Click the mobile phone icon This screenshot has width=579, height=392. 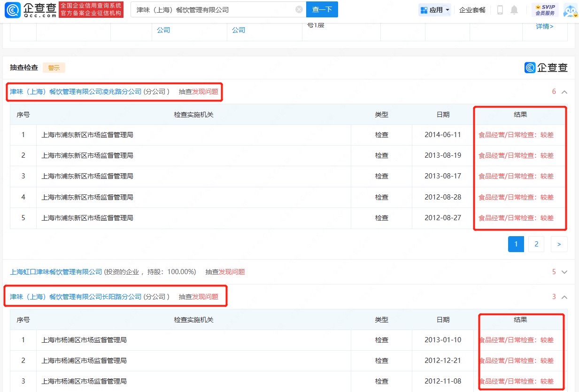[x=500, y=10]
